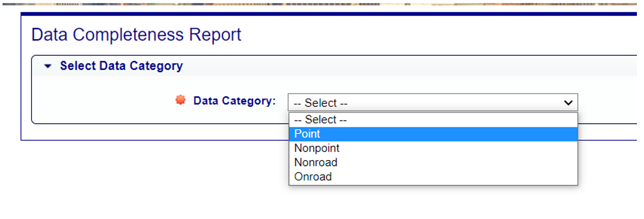Click the red required-field starburst icon

click(180, 100)
